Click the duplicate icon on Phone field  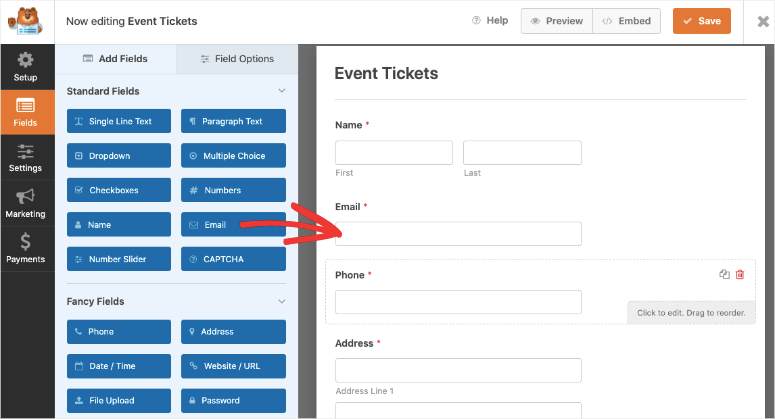point(724,274)
